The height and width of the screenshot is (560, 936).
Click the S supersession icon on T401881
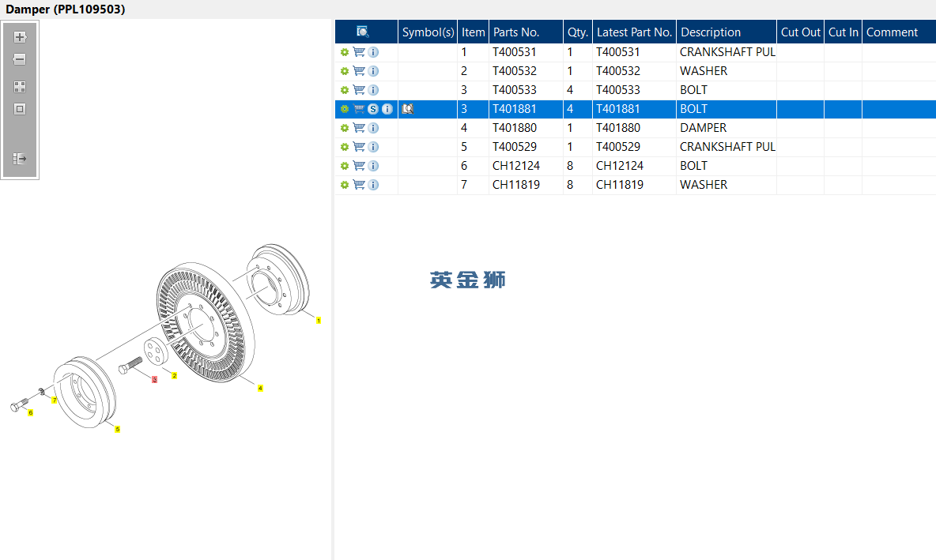coord(373,109)
